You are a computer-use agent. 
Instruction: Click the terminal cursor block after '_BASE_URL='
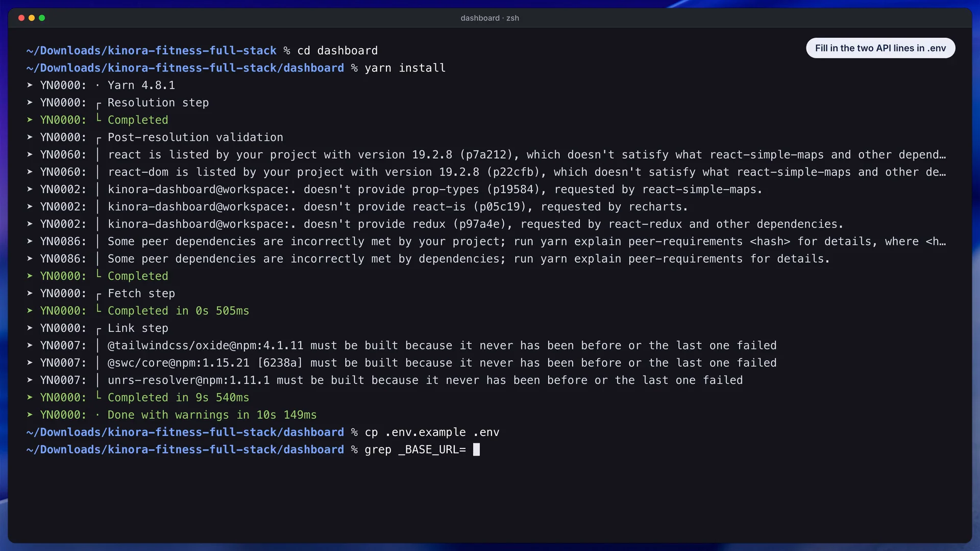point(476,449)
